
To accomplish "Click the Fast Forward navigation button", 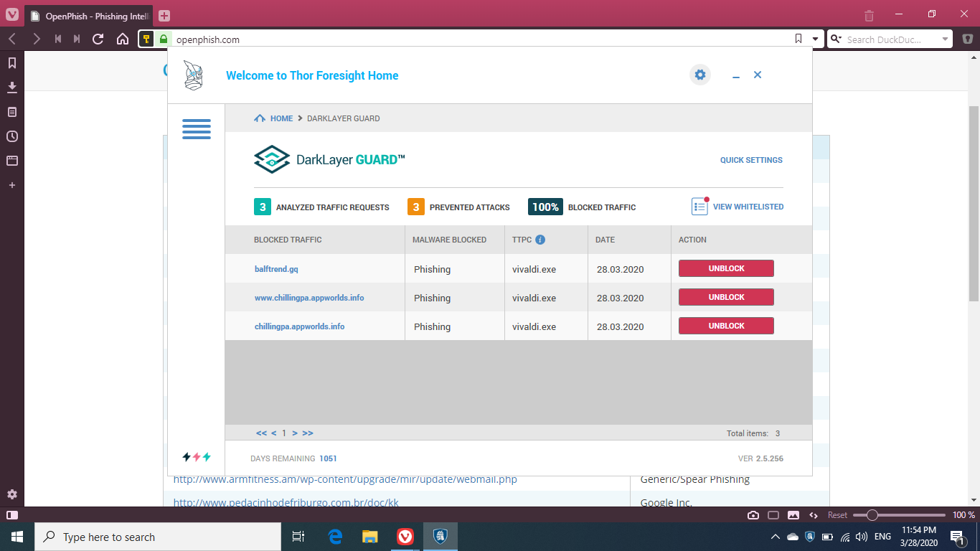I will 77,39.
